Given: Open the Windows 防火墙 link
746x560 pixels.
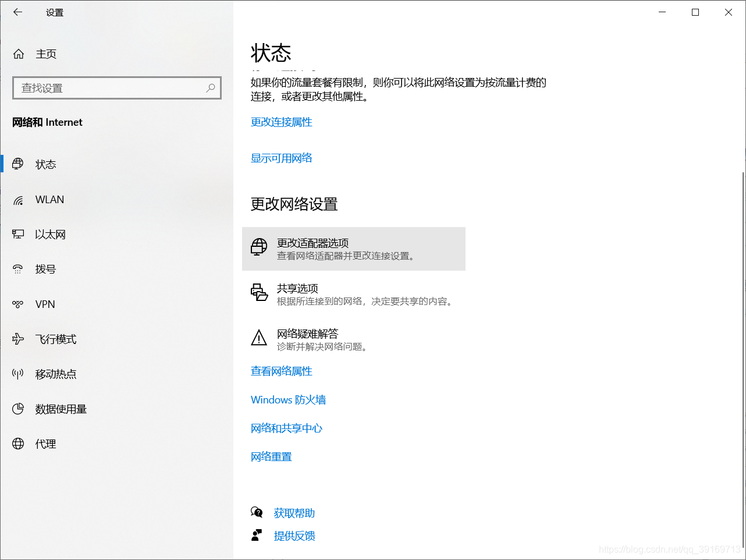Looking at the screenshot, I should pyautogui.click(x=287, y=400).
